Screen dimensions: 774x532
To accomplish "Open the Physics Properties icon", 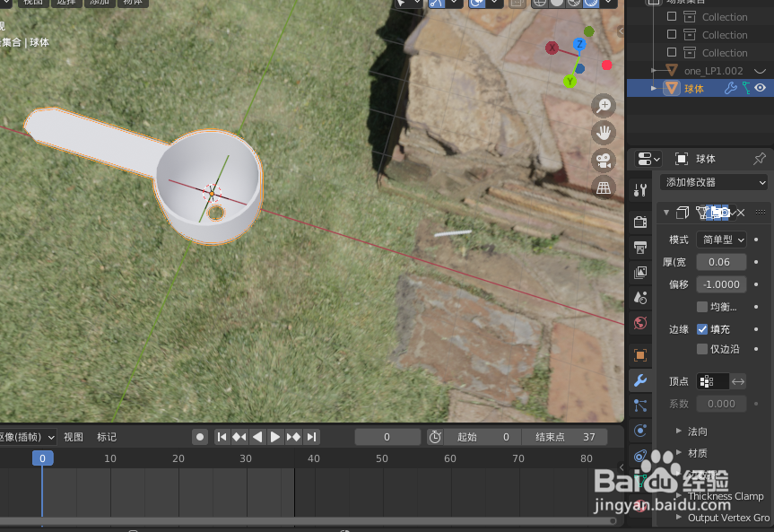I will coord(640,431).
